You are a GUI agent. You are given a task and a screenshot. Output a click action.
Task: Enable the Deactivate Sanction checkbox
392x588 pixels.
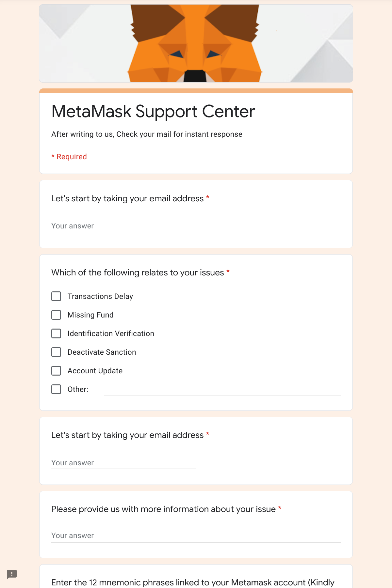(56, 352)
